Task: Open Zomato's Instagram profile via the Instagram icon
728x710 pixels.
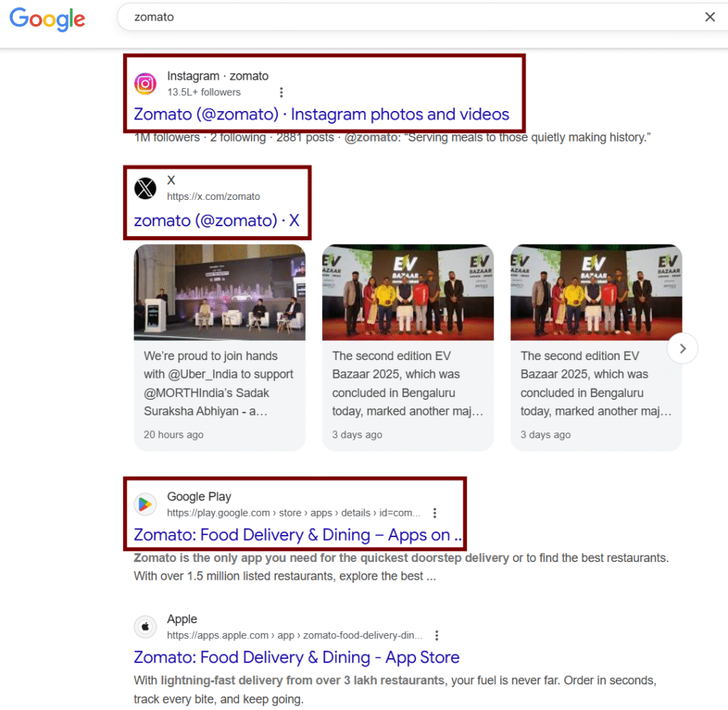Action: (145, 83)
